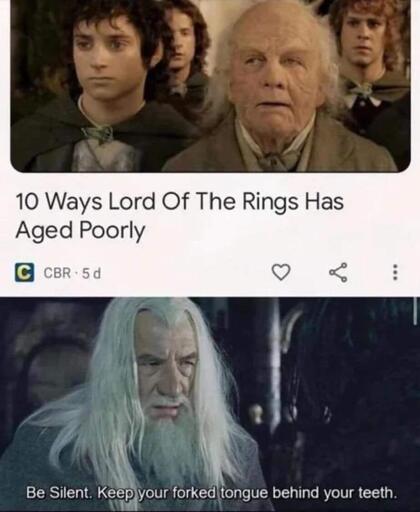420x512 pixels.
Task: Click the word 'Poorly' in the headline
Action: coord(112,231)
